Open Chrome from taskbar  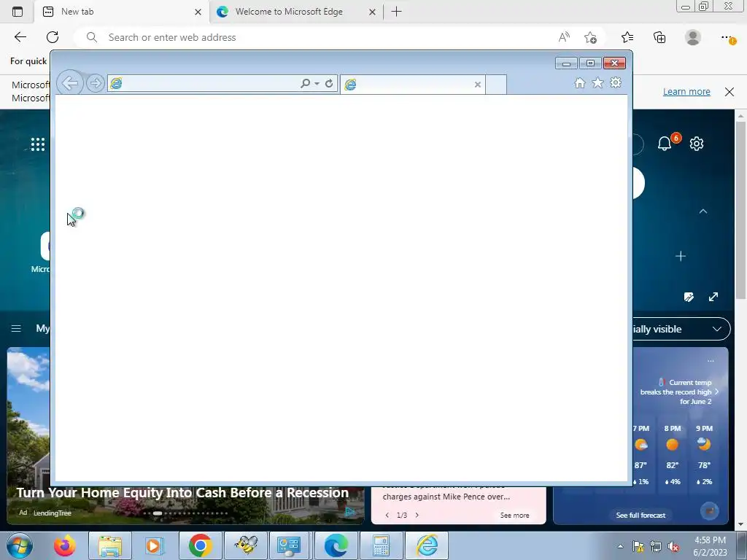pyautogui.click(x=200, y=545)
